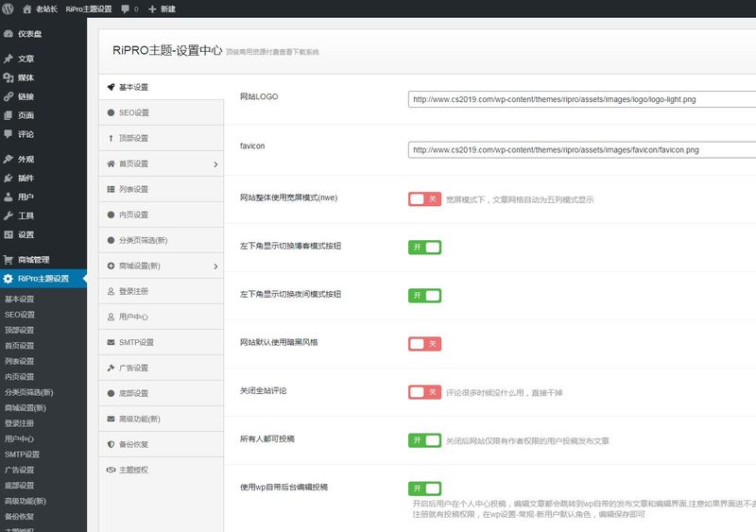
Task: Click the 链接 chain icon
Action: pyautogui.click(x=9, y=96)
